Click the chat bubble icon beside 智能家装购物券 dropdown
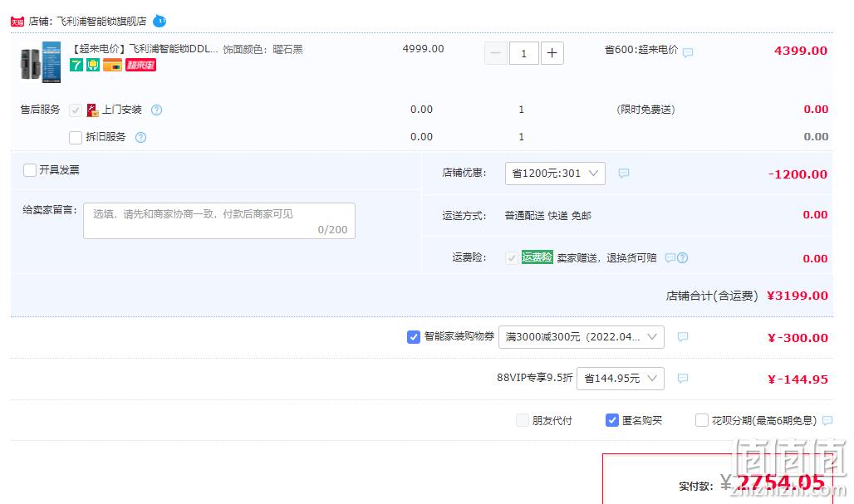 (x=682, y=337)
